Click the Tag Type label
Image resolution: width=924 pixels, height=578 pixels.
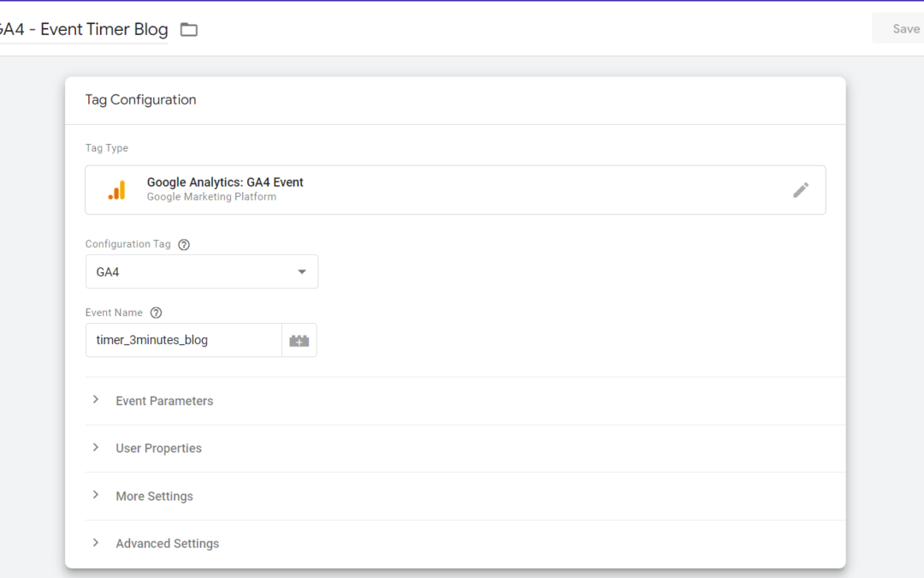pyautogui.click(x=107, y=148)
